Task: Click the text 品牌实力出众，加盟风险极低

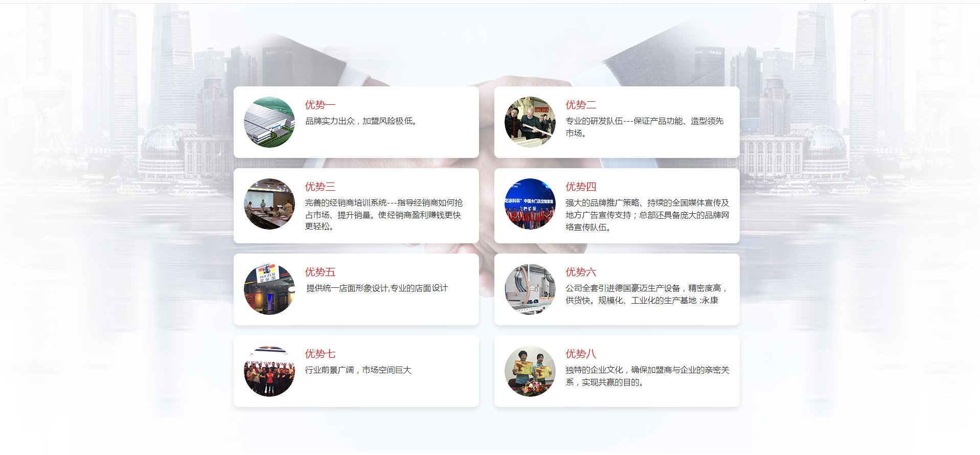Action: pos(361,121)
